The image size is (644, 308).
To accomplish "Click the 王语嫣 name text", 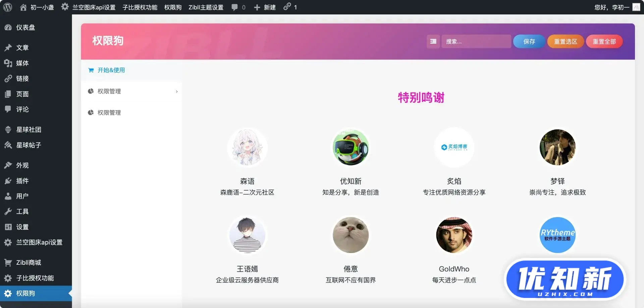I will pos(247,269).
